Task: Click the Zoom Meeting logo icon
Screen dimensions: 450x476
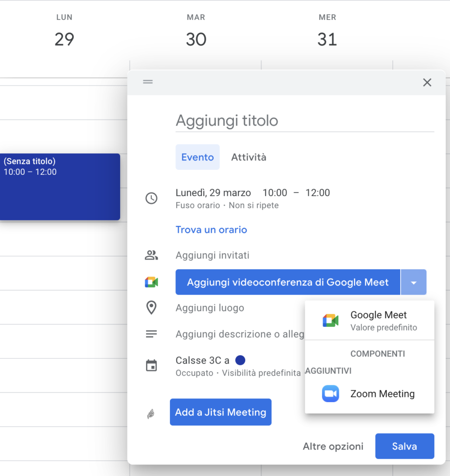Action: pyautogui.click(x=330, y=393)
